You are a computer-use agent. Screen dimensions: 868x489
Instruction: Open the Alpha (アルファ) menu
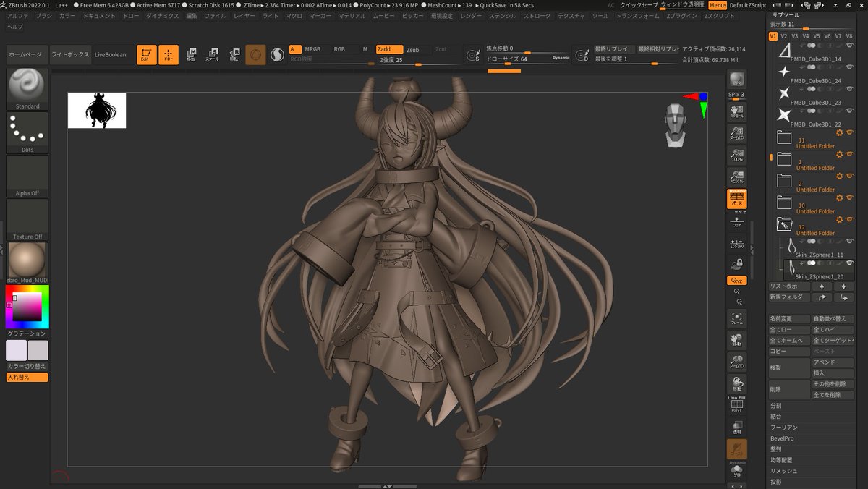tap(18, 15)
